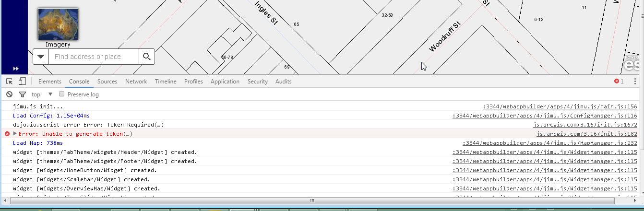
Task: Open WidgetManager.js link on OverviewMap row
Action: point(545,188)
